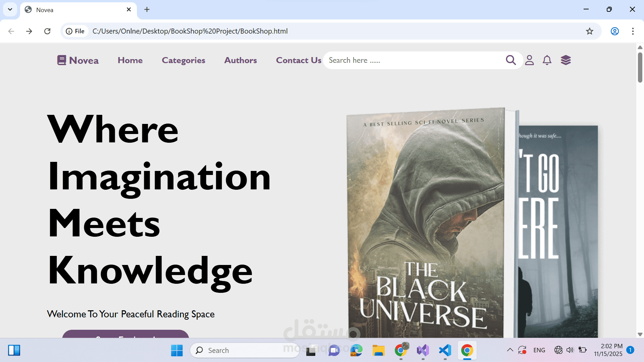Open the Widgets panel in taskbar
Screen dimensions: 644x362
point(14,350)
